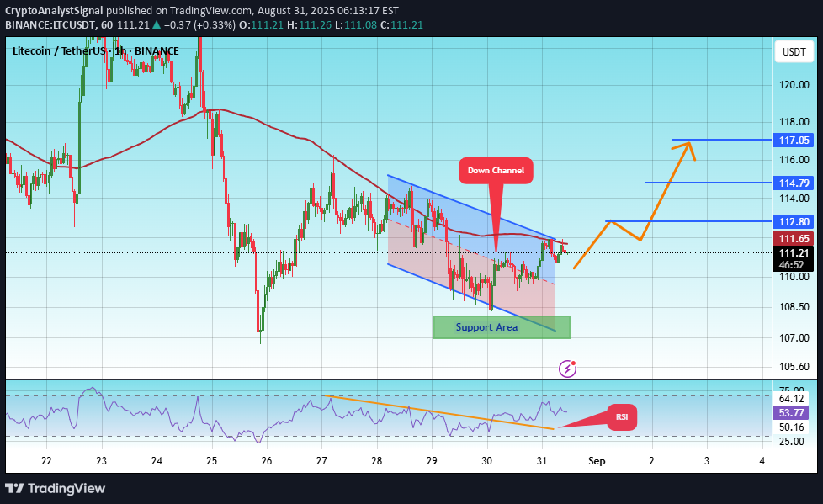Click the BINANCE:LTCUSDT symbol text

tap(51, 24)
